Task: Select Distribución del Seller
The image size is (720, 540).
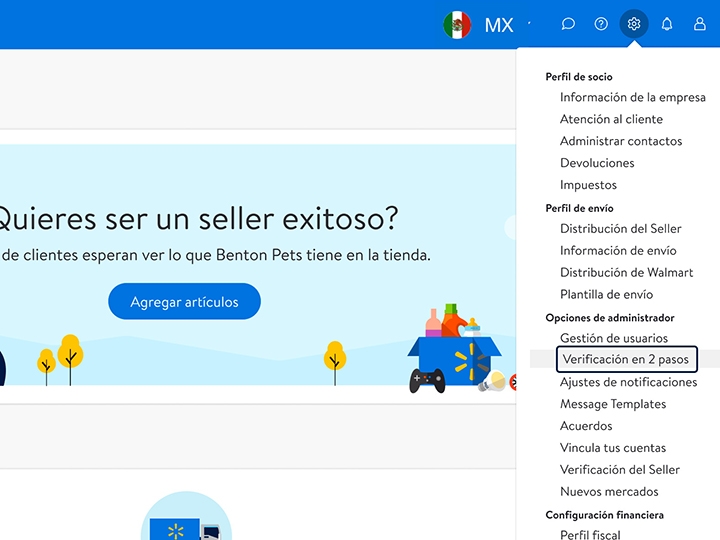Action: coord(620,229)
